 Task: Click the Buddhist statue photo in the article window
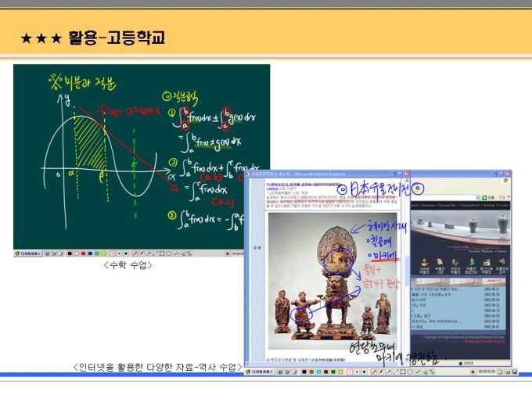point(332,281)
